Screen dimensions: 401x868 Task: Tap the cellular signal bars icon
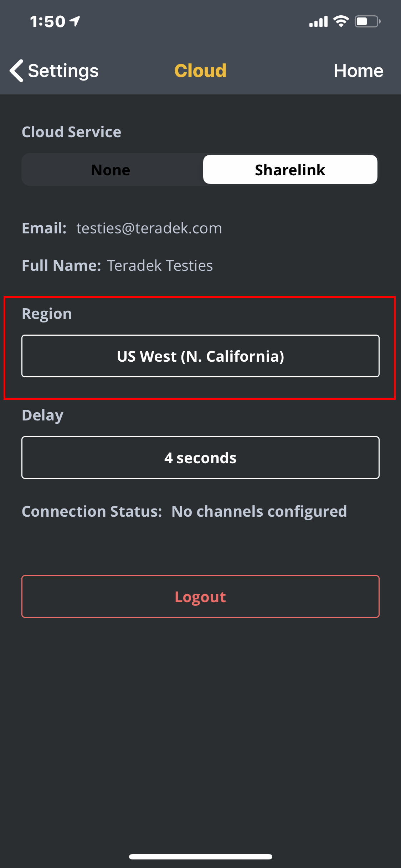click(318, 22)
